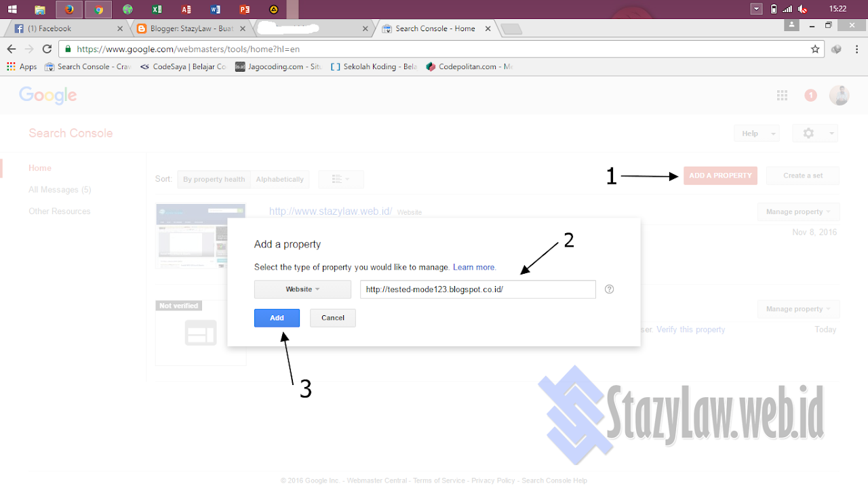
Task: Open the settings gear dropdown
Action: coord(815,134)
